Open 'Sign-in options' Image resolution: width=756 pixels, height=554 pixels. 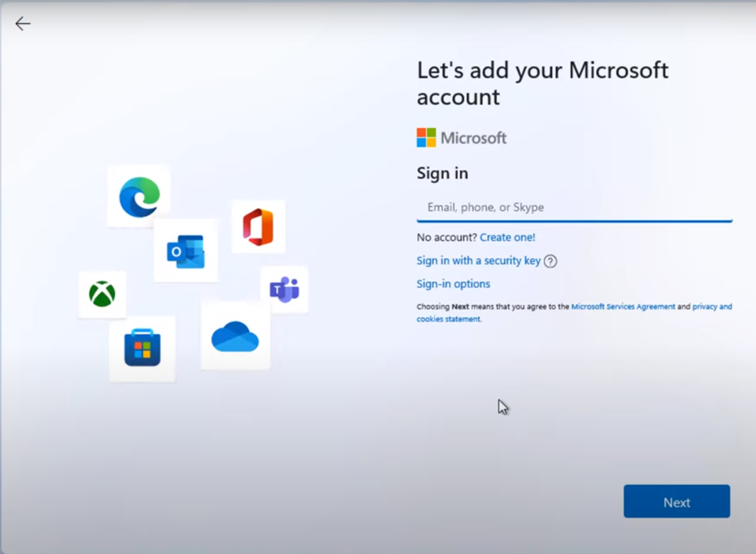(x=453, y=284)
